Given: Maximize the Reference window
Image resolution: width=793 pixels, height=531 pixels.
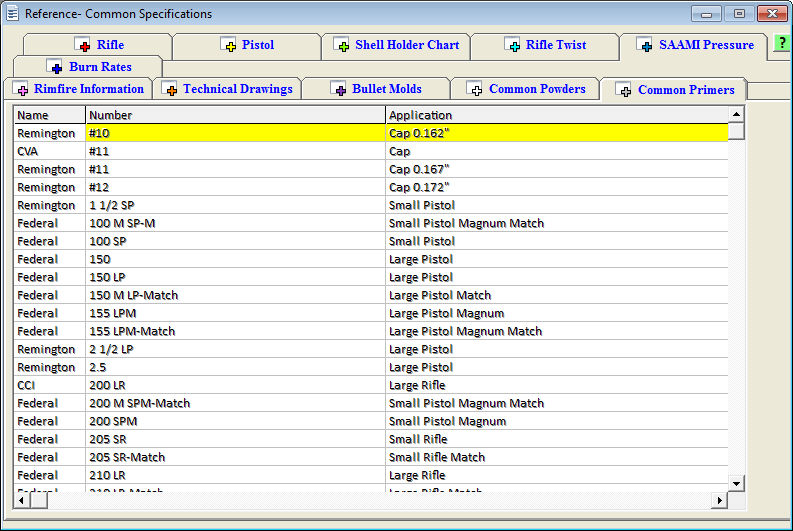Looking at the screenshot, I should coord(739,14).
